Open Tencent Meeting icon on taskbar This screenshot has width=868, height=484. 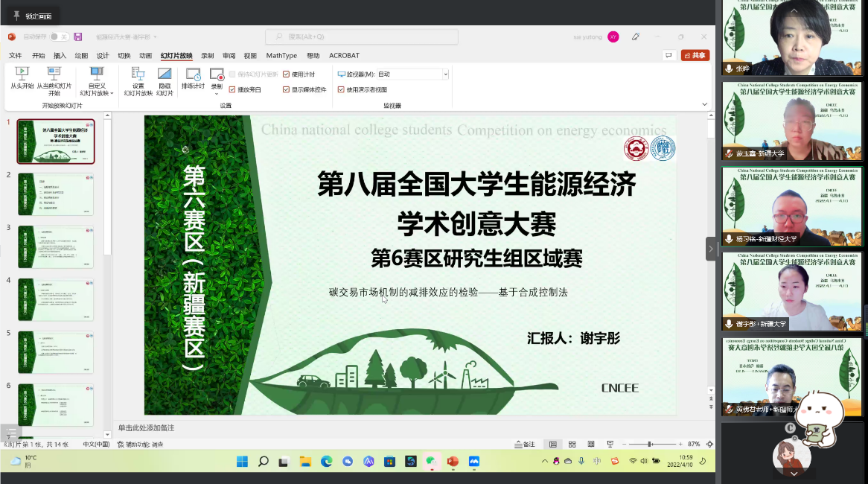coord(474,462)
